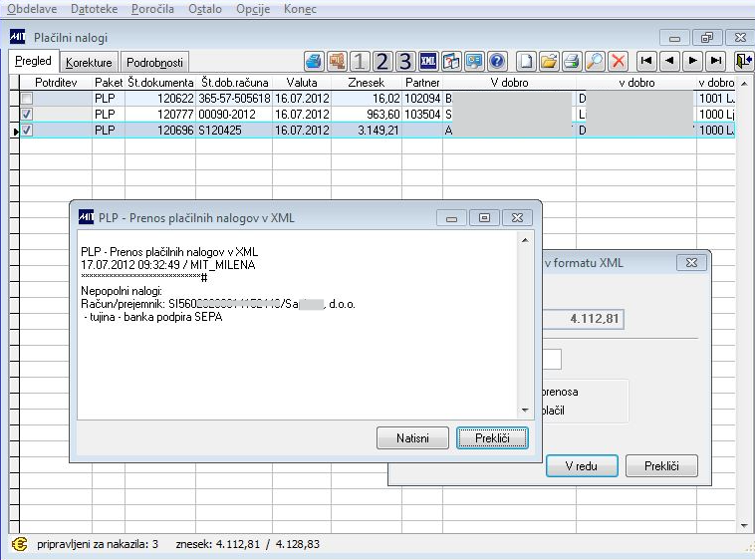Jump to the first record
This screenshot has height=560, width=755.
click(x=646, y=61)
